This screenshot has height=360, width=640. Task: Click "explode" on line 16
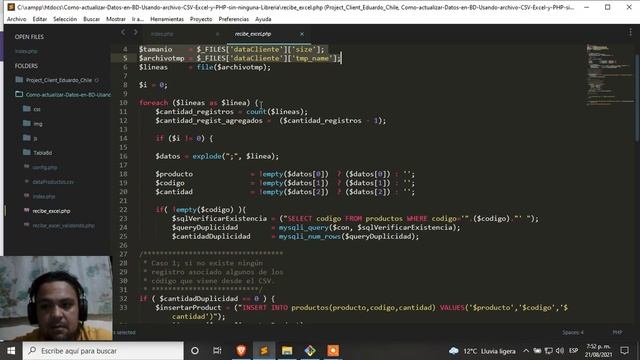[207, 156]
